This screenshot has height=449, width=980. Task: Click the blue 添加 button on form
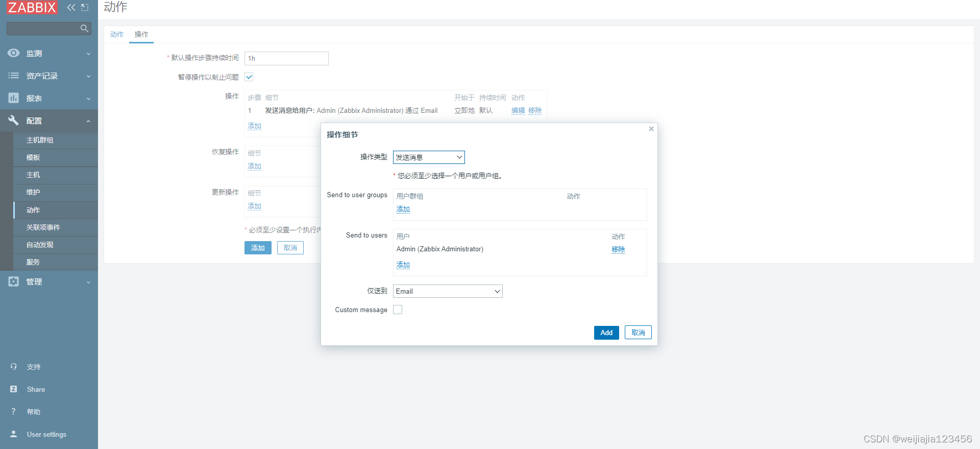[258, 248]
